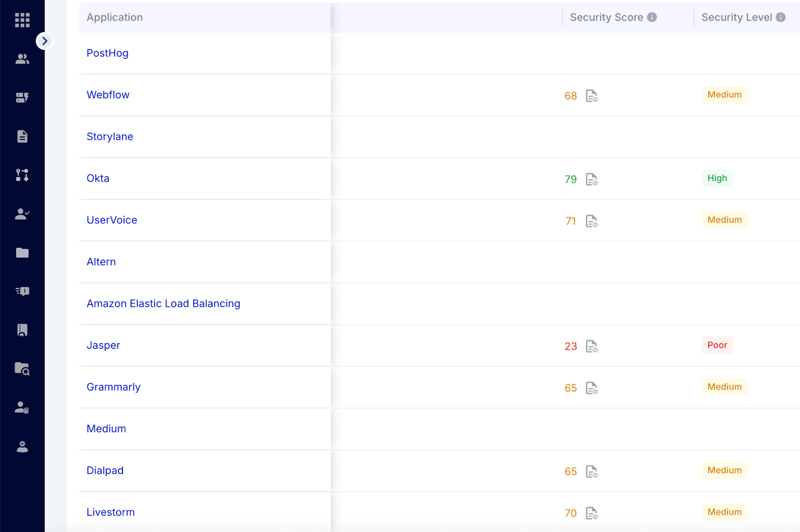Sort by the Application column header
The height and width of the screenshot is (532, 800).
click(114, 17)
